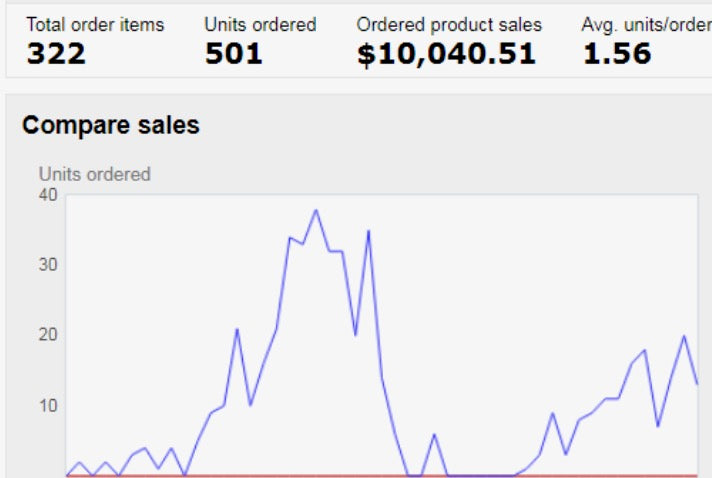The height and width of the screenshot is (478, 712).
Task: Click the Total order items label
Action: coord(95,24)
